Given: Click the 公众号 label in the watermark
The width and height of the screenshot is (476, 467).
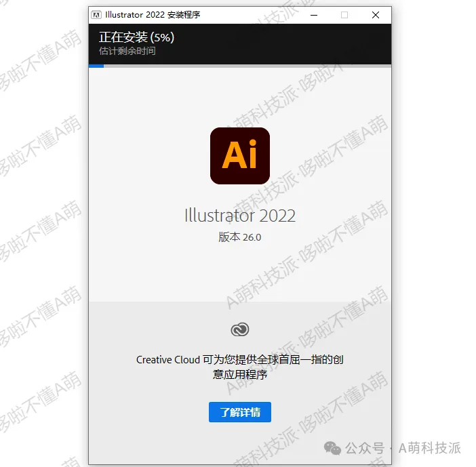Looking at the screenshot, I should (x=365, y=448).
